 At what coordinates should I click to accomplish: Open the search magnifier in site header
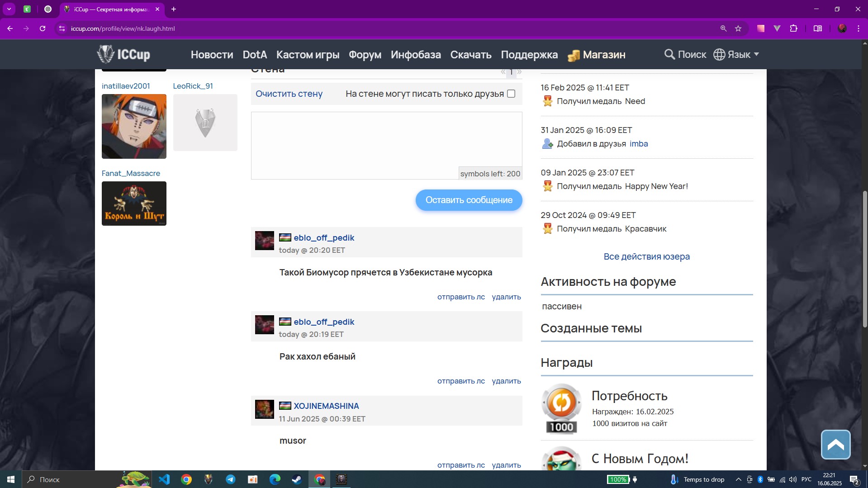click(669, 54)
